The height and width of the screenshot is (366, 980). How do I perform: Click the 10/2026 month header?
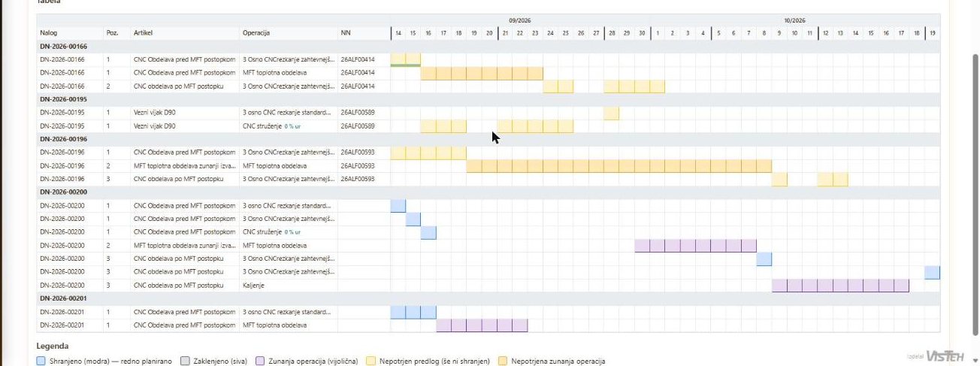pos(794,20)
